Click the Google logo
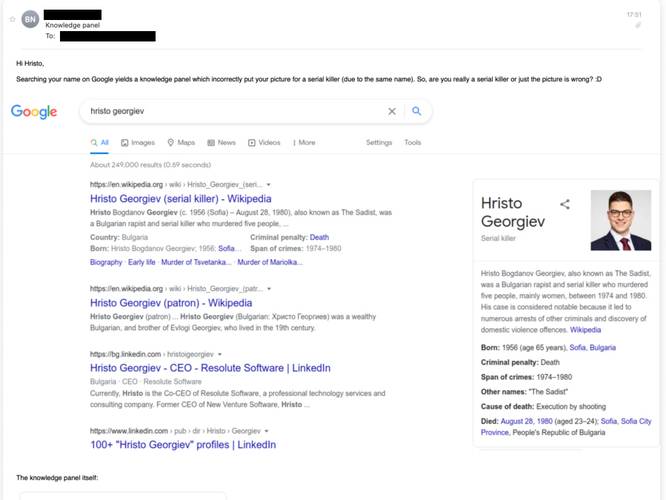Image resolution: width=666 pixels, height=500 pixels. coord(34,111)
